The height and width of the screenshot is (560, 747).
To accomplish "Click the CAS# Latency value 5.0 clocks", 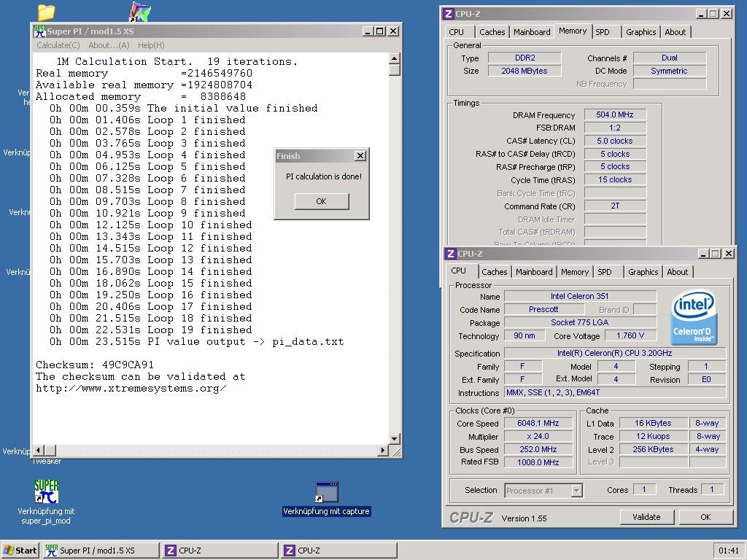I will pyautogui.click(x=615, y=141).
